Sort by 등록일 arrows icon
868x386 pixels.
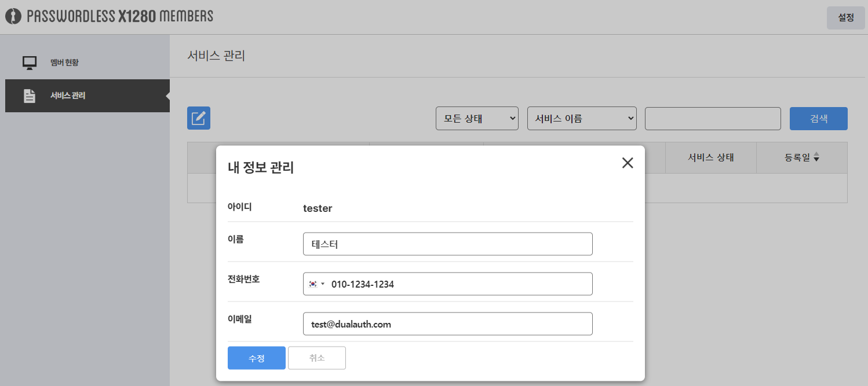point(816,157)
